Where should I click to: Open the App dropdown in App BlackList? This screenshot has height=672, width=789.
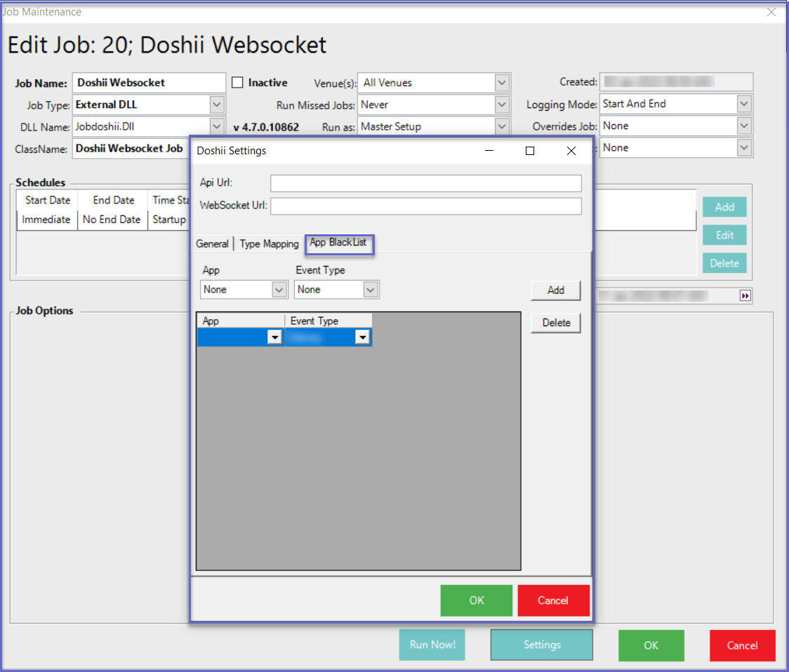pyautogui.click(x=279, y=290)
